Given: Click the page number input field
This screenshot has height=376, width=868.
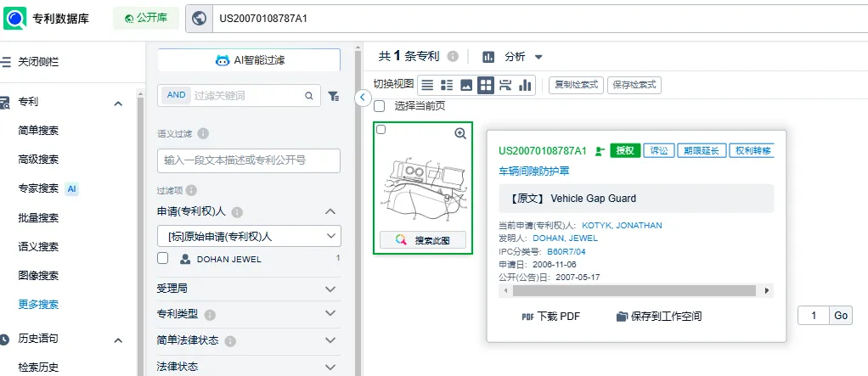Looking at the screenshot, I should pyautogui.click(x=814, y=316).
